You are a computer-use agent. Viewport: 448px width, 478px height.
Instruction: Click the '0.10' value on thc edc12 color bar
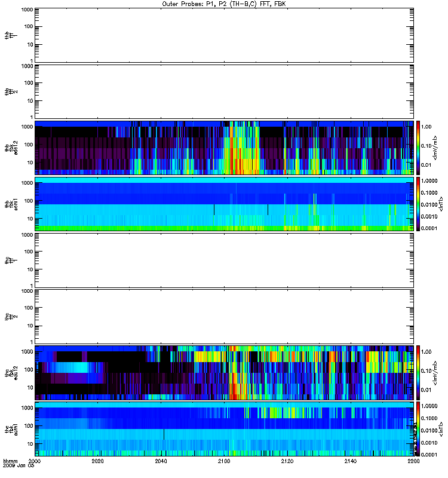[x=426, y=370]
